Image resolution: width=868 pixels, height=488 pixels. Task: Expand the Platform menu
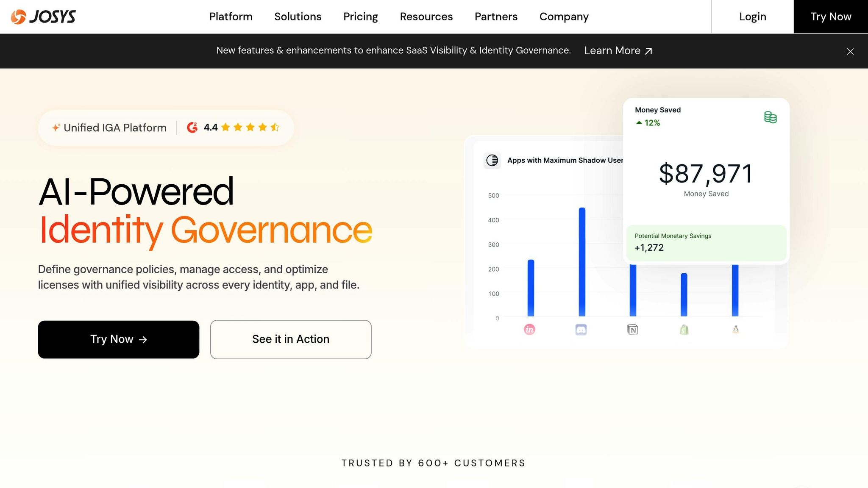231,17
